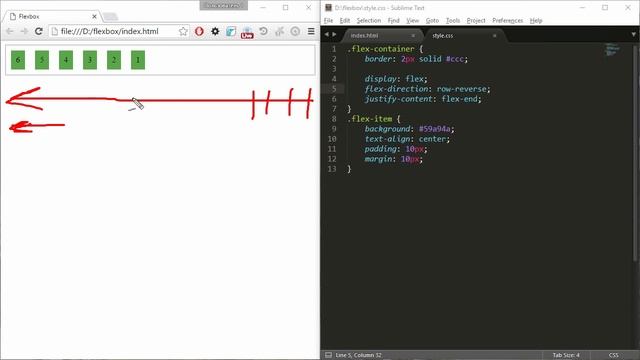
Task: Open the View menu in Sublime Text
Action: pyautogui.click(x=412, y=20)
